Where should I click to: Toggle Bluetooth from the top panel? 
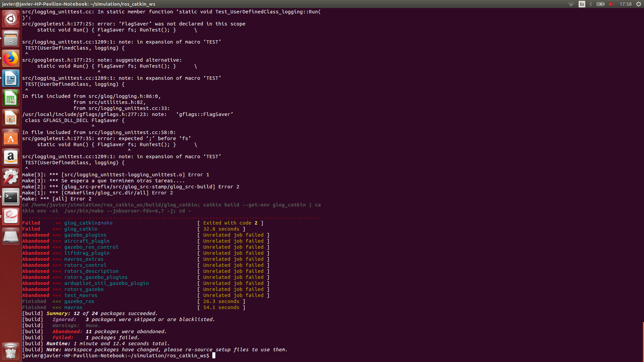coord(590,4)
